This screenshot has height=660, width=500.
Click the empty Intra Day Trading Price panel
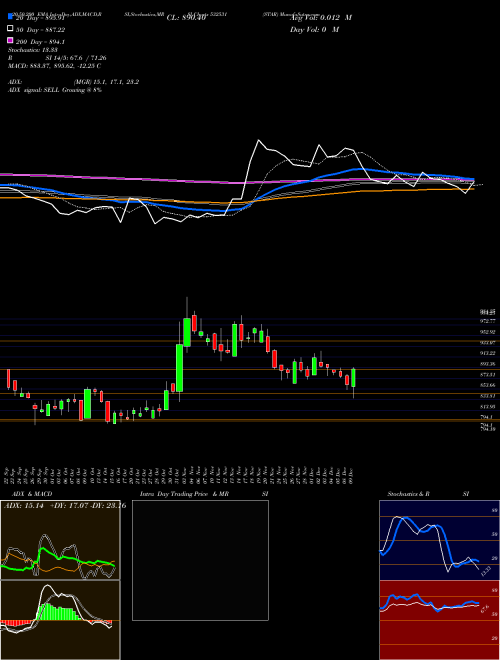(x=200, y=560)
